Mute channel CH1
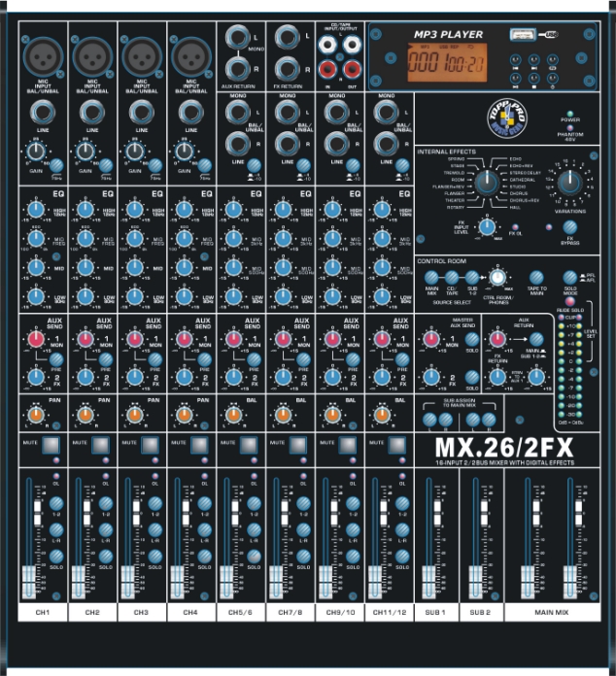Image resolution: width=616 pixels, height=676 pixels. (51, 445)
